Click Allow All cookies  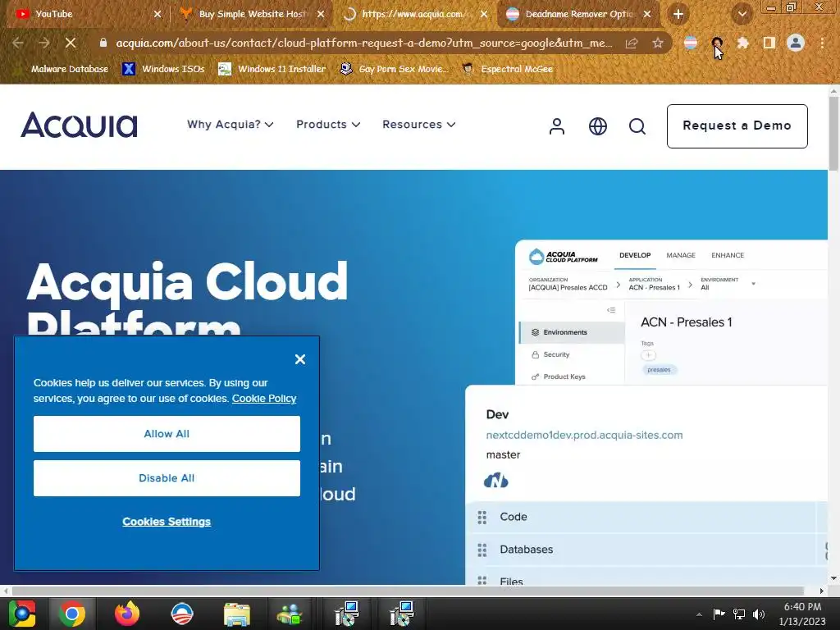[x=167, y=434]
